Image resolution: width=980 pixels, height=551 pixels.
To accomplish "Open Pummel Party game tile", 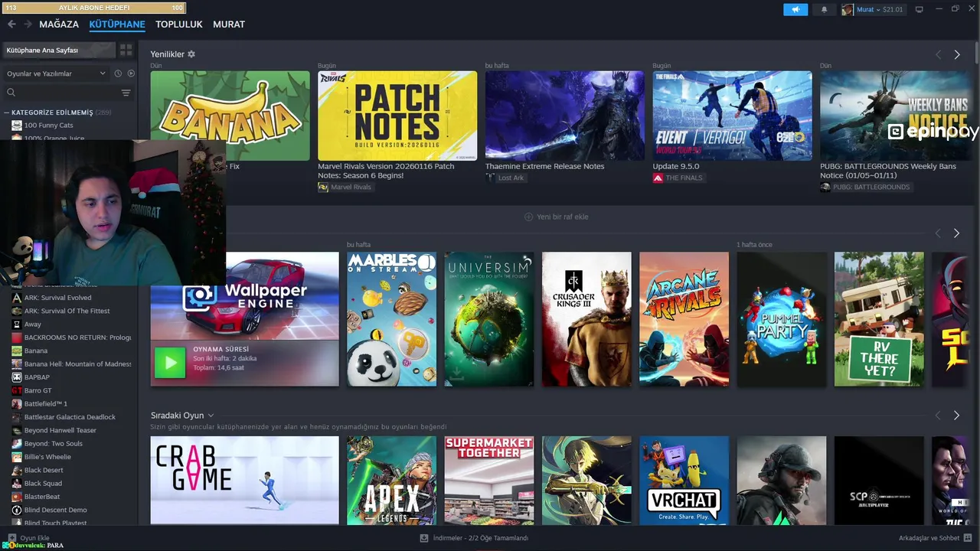I will pyautogui.click(x=782, y=319).
